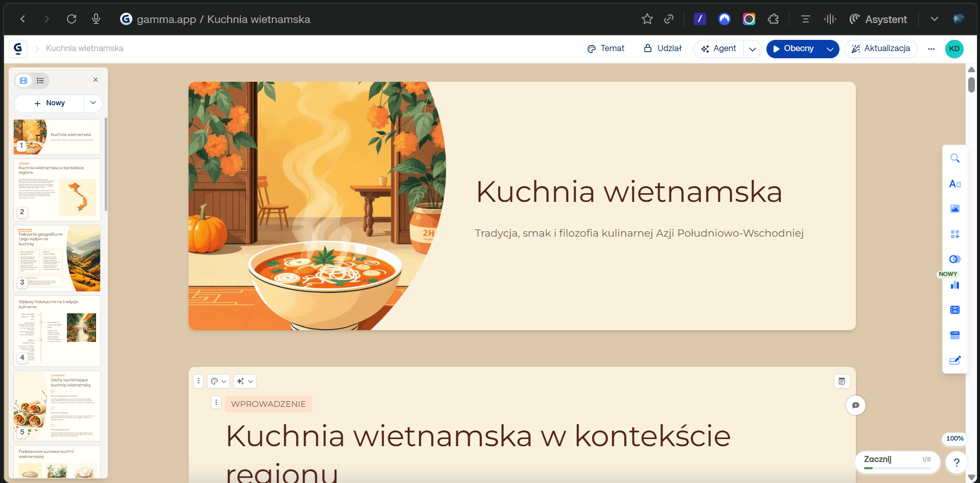Viewport: 980px width, 483px height.
Task: Open the Zacznij getting started progress
Action: tap(897, 462)
